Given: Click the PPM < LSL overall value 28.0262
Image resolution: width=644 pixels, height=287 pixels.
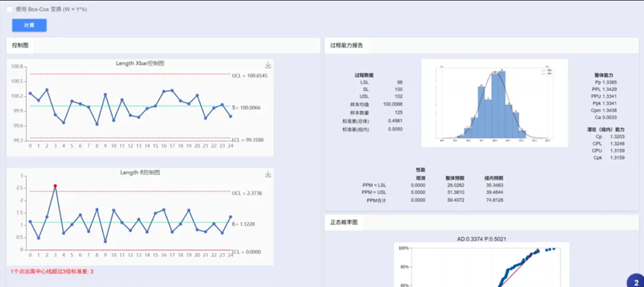Looking at the screenshot, I should click(x=456, y=185).
